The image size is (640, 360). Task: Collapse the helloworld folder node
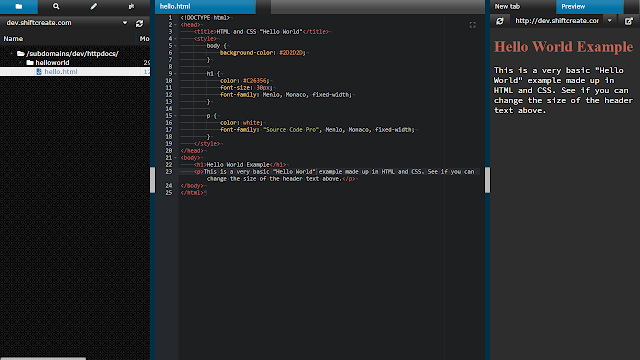(21, 62)
